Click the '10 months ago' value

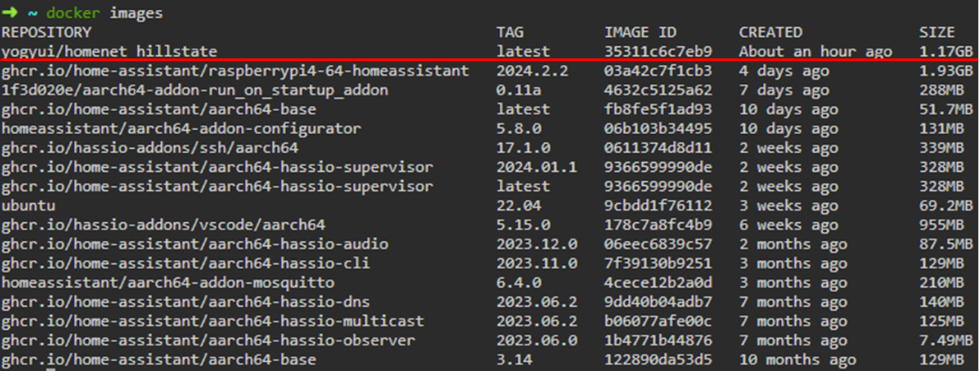pos(797,360)
